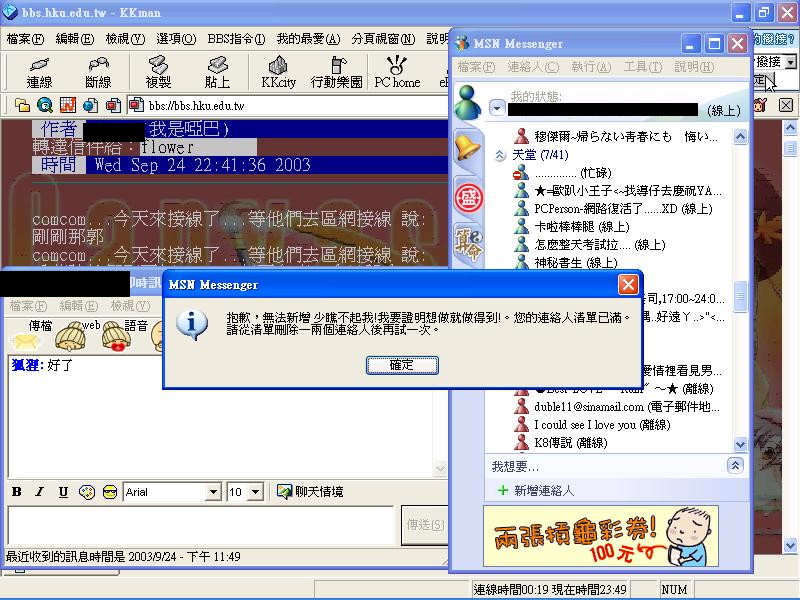Select contact K8傳說 (離線)
The height and width of the screenshot is (600, 800).
click(x=570, y=442)
